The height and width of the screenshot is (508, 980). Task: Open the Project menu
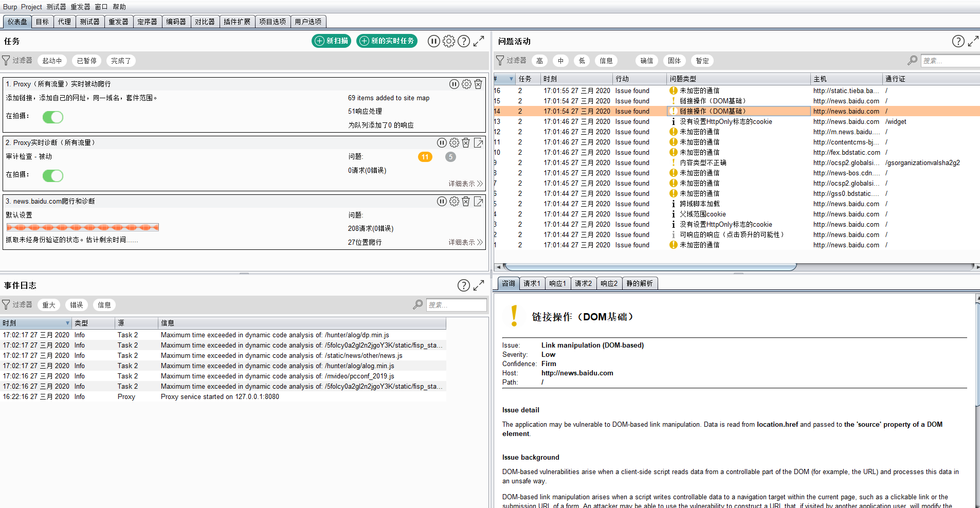click(x=31, y=7)
